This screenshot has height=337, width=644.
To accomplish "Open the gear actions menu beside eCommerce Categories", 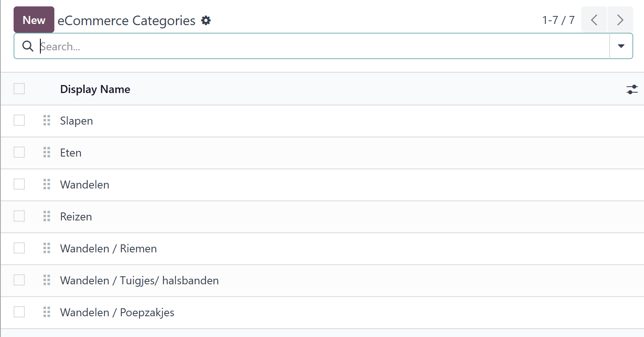I will point(206,20).
